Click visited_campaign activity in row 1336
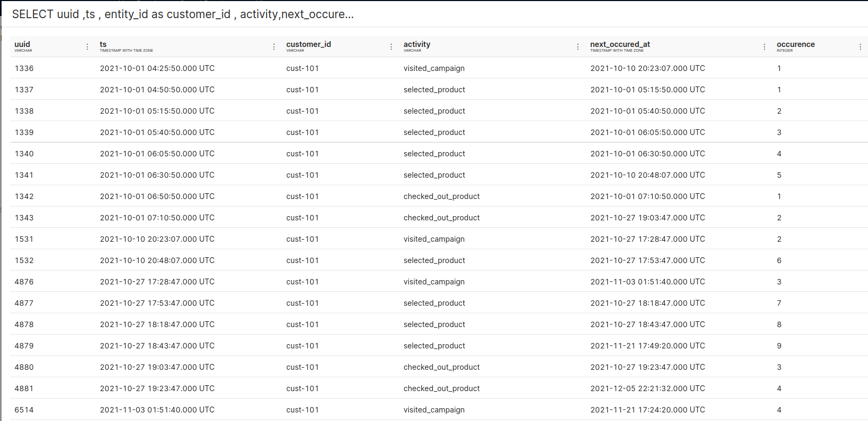Screen dimensions: 868x421 tap(434, 68)
